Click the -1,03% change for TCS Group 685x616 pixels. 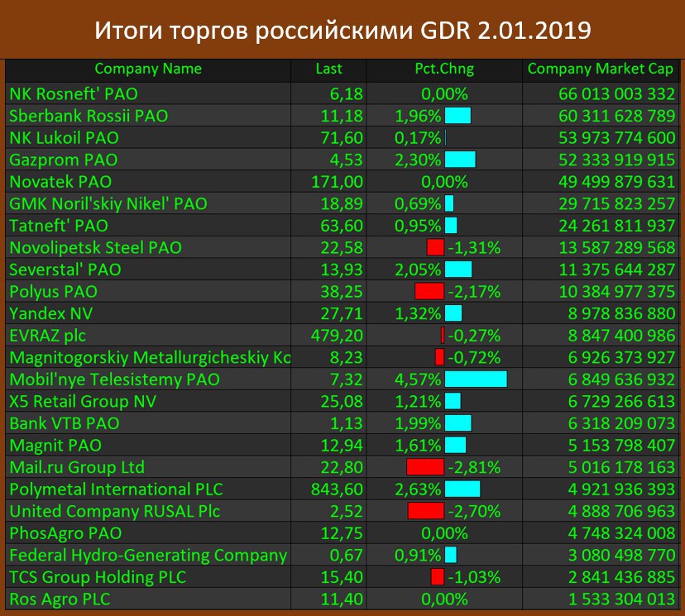474,577
